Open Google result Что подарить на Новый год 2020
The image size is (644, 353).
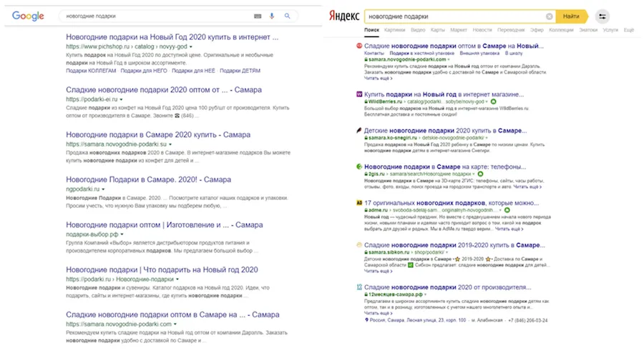(162, 270)
